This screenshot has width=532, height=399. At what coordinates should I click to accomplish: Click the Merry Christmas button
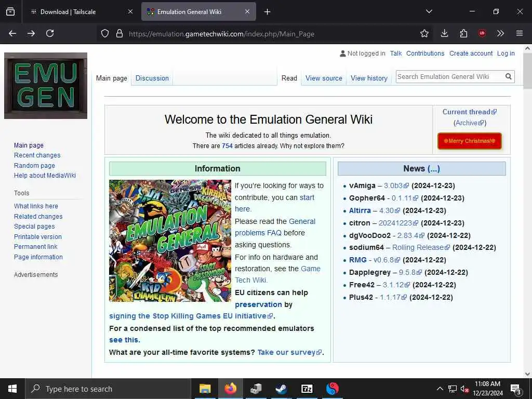[469, 141]
